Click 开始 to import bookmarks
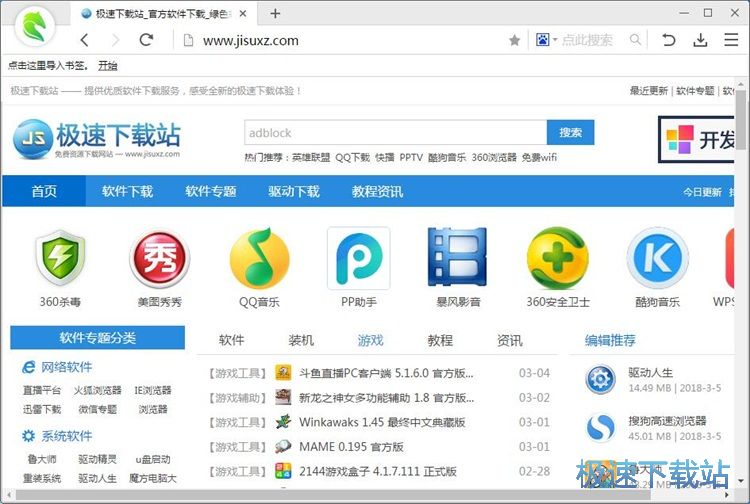Image resolution: width=750 pixels, height=504 pixels. tap(108, 66)
